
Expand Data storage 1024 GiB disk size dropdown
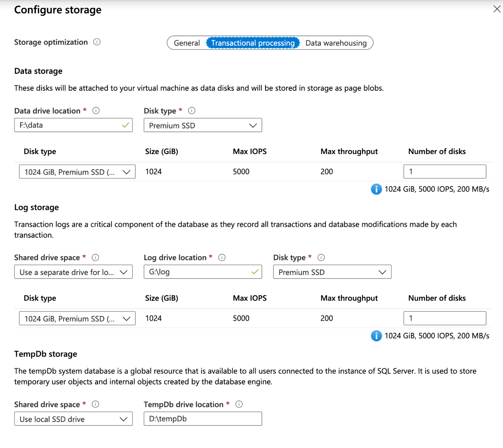pos(77,172)
